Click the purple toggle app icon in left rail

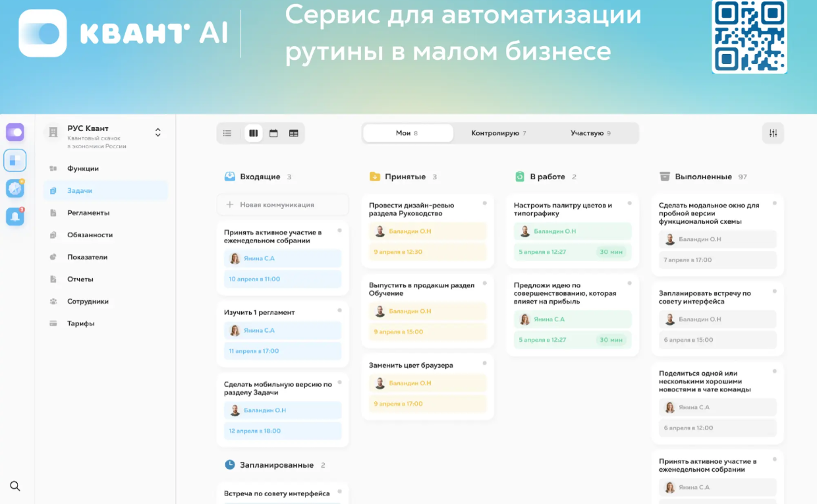point(15,132)
